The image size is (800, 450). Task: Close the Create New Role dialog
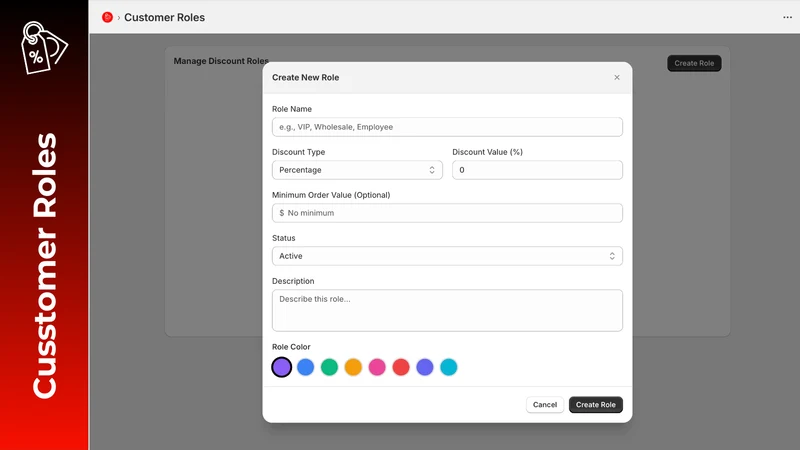point(617,78)
